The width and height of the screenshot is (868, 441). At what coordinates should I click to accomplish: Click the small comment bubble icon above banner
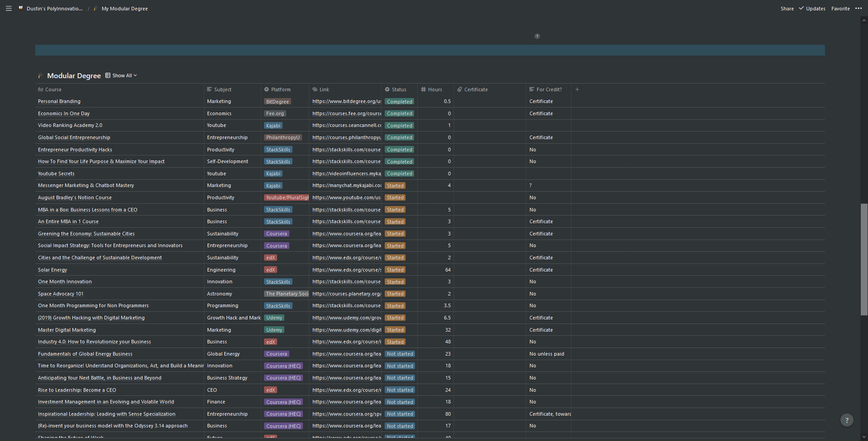point(537,36)
